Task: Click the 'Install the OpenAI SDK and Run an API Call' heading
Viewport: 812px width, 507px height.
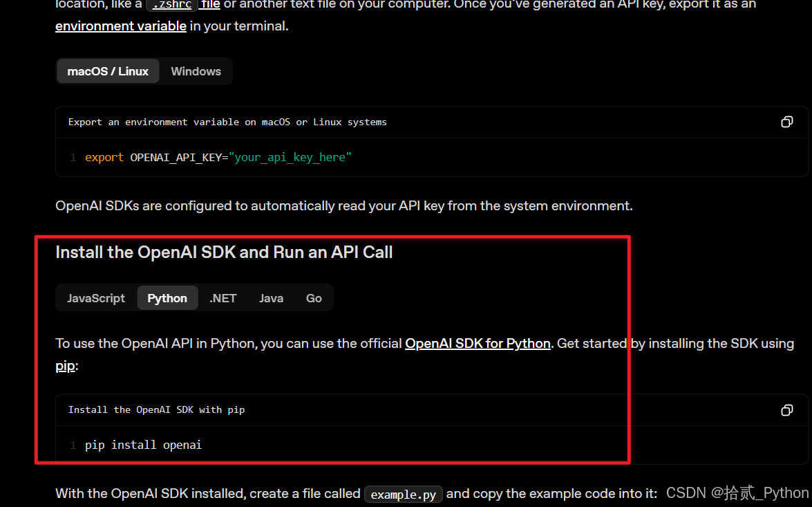Action: pos(224,252)
